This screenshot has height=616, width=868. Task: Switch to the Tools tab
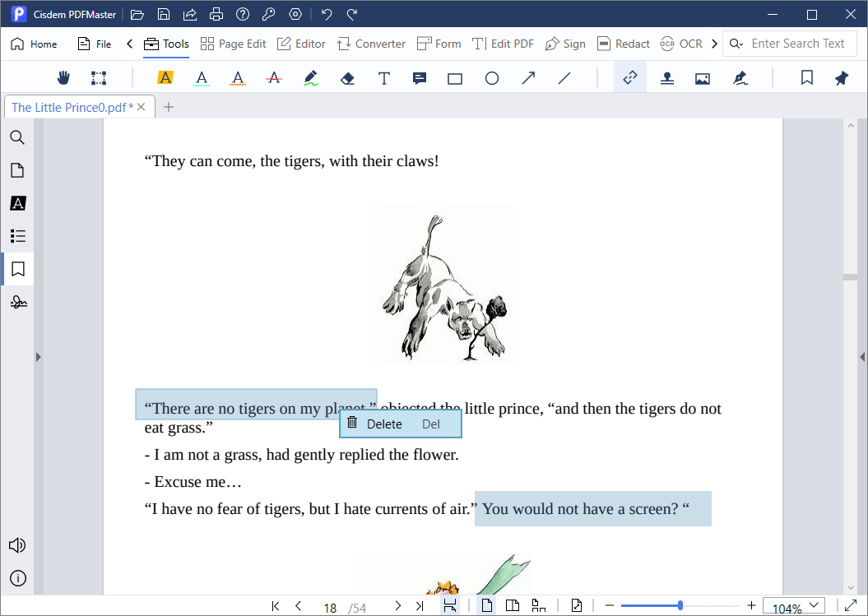[x=167, y=44]
